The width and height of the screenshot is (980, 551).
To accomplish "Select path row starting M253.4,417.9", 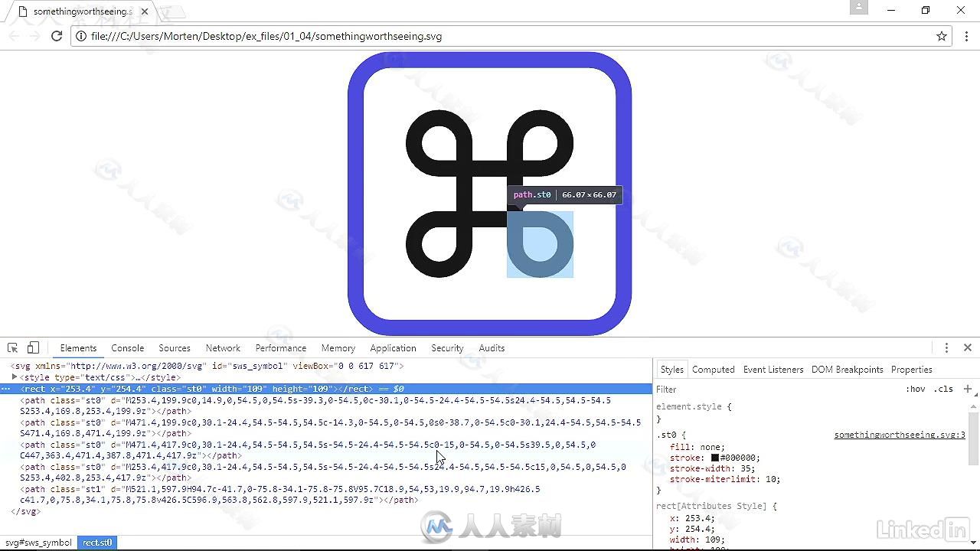I will point(326,472).
